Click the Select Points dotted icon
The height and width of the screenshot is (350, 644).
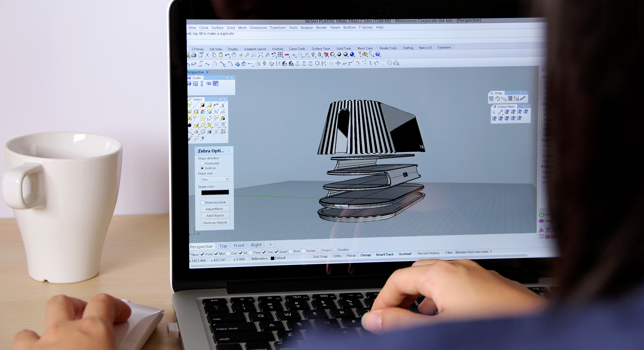(223, 111)
